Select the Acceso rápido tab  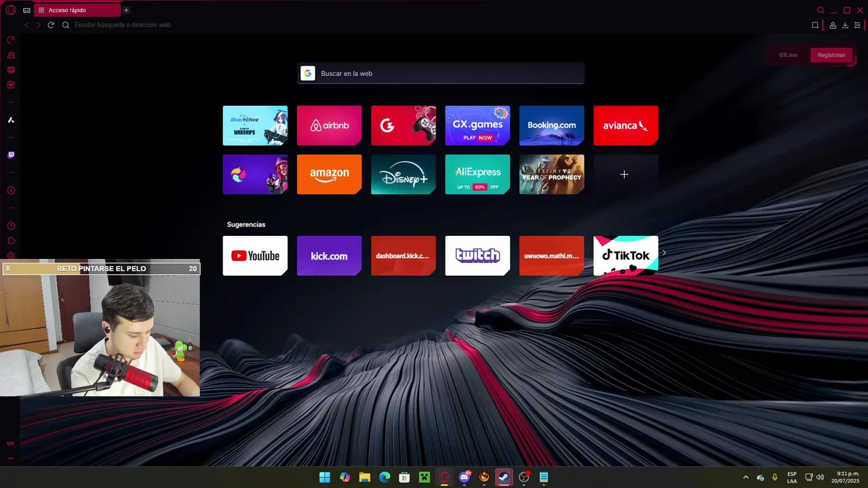coord(77,10)
